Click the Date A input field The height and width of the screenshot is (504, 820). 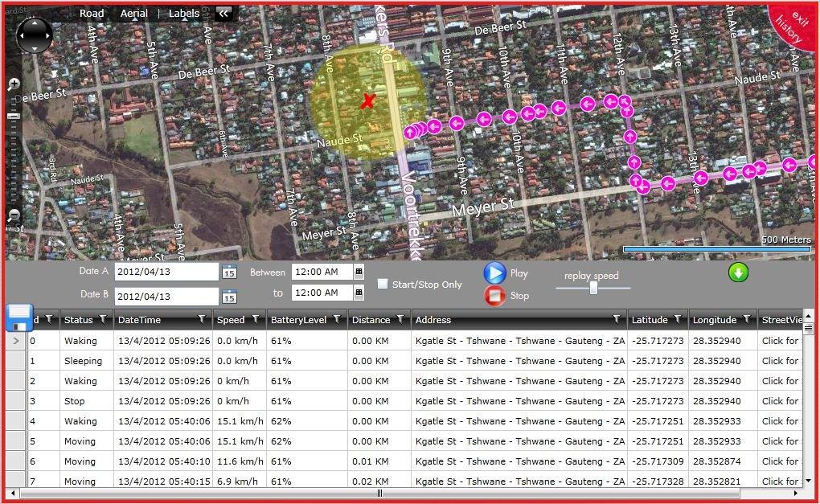[166, 272]
